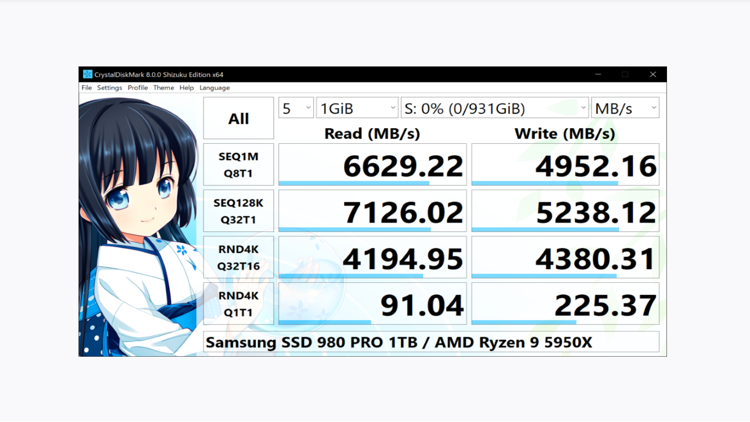Click the RND4K Q32T16 write result 4380.31
Image resolution: width=750 pixels, height=422 pixels.
[x=565, y=257]
